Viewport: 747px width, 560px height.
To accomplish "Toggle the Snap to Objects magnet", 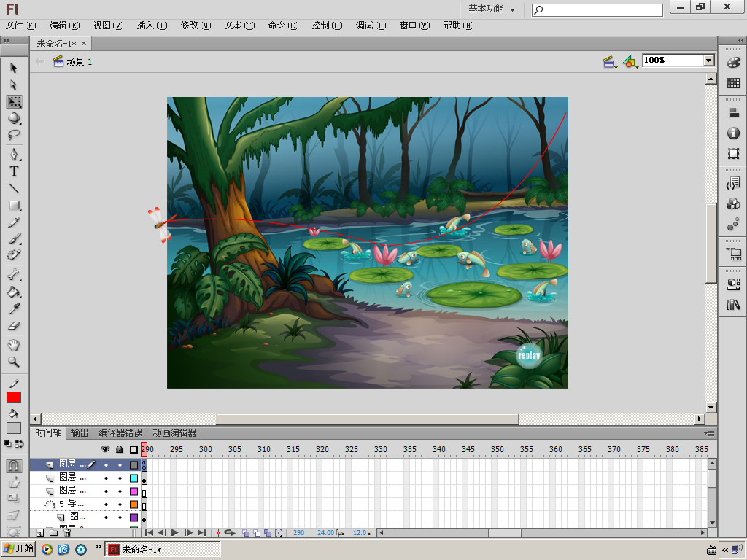I will 14,465.
